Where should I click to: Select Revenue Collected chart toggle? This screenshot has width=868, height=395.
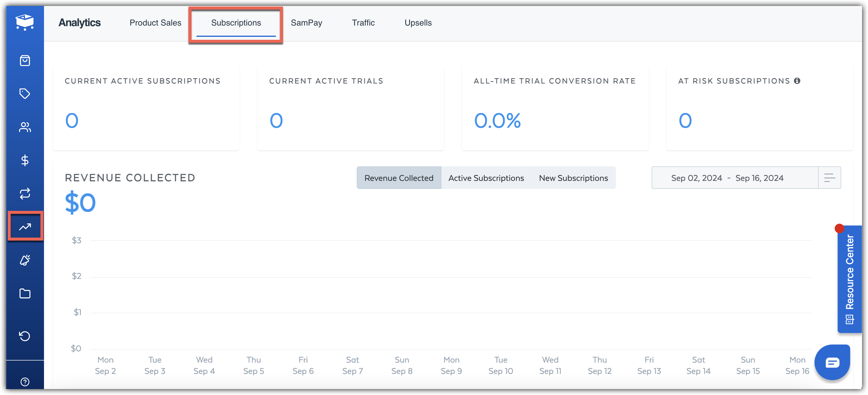[399, 178]
